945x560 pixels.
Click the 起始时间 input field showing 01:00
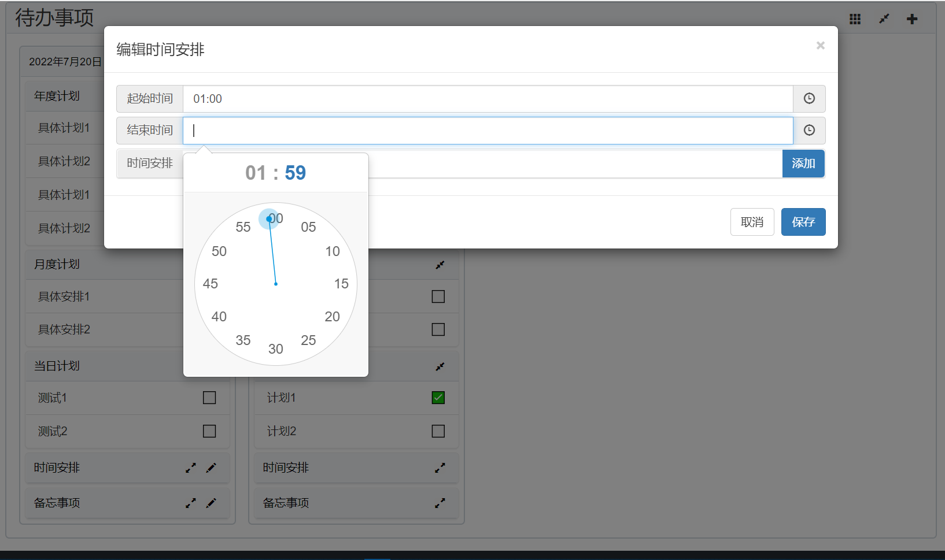coord(487,99)
